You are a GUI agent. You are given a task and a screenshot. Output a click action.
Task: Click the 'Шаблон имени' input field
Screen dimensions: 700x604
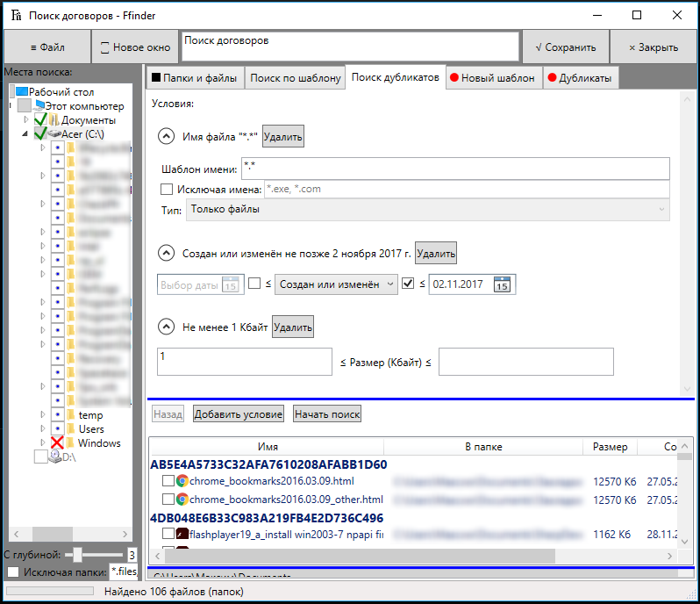455,169
